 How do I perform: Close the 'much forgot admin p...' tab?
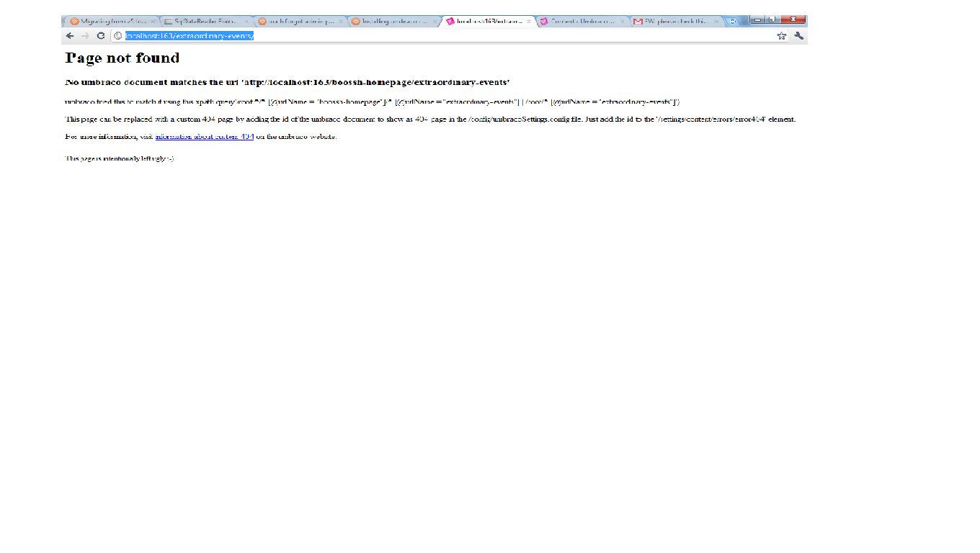click(x=341, y=22)
